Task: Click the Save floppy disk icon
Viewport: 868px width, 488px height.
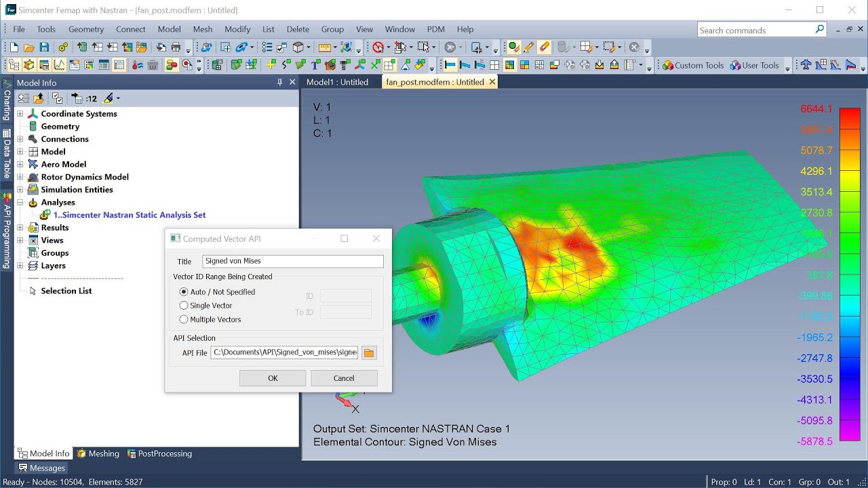Action: [44, 47]
